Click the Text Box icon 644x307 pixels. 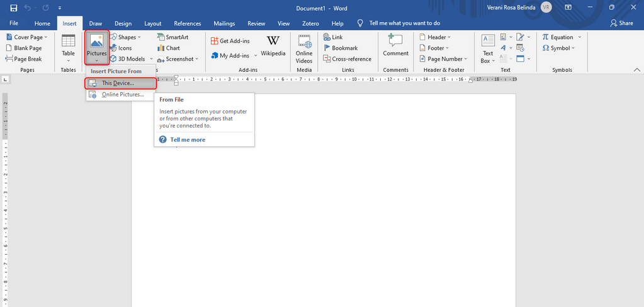point(488,48)
